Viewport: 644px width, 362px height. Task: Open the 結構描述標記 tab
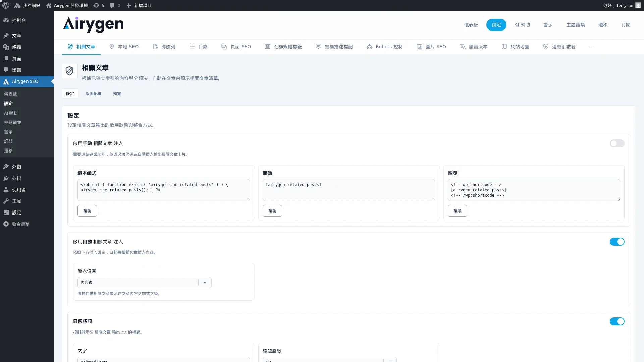coord(334,47)
